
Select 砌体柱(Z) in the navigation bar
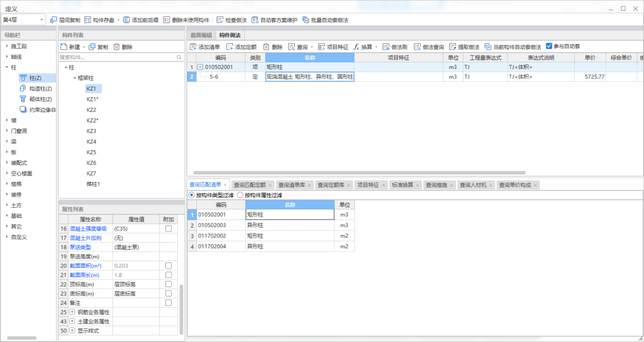36,99
